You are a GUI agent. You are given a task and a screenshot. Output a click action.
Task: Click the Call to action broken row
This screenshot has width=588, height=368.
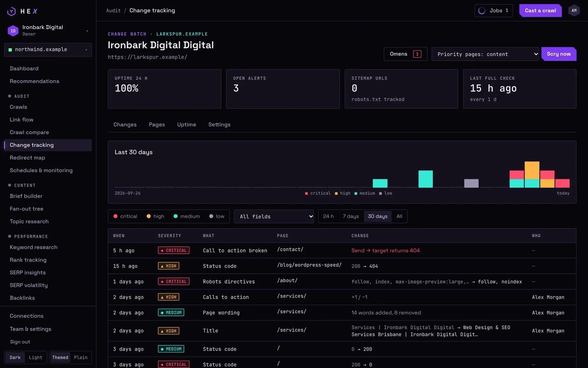coord(342,251)
